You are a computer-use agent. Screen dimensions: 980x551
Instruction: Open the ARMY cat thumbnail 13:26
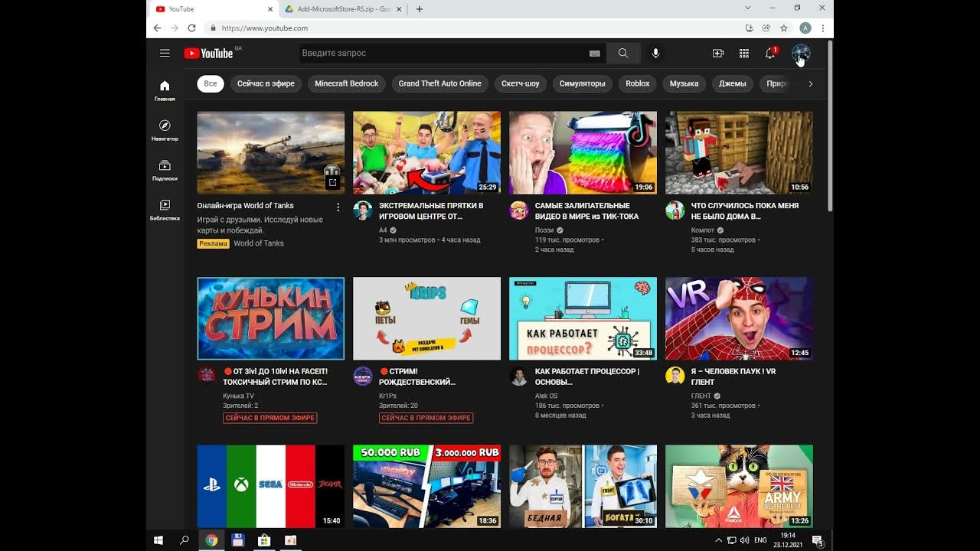[739, 486]
